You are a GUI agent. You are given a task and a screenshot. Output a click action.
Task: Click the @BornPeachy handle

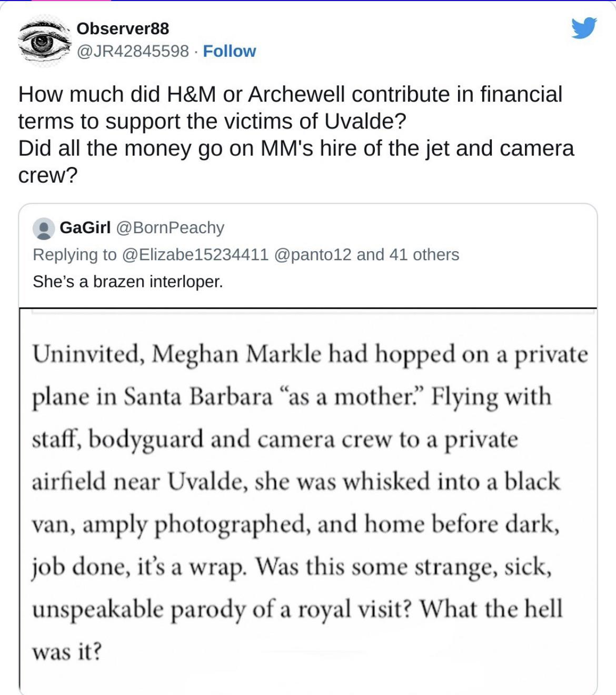pos(170,227)
